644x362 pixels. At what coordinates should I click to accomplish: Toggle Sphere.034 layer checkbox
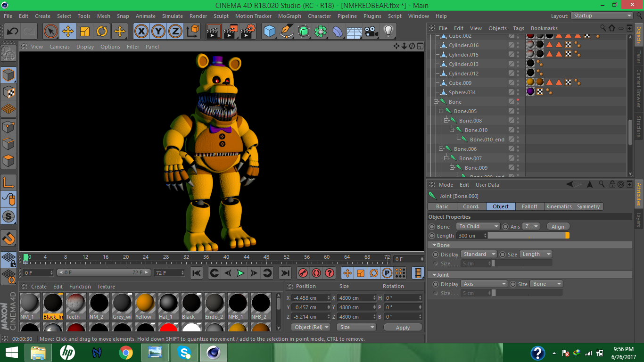point(511,92)
